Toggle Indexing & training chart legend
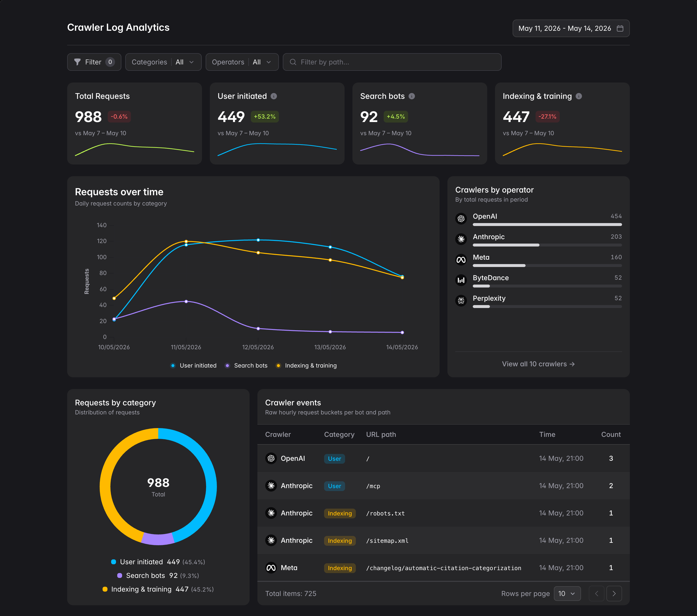Image resolution: width=697 pixels, height=616 pixels. [x=306, y=366]
